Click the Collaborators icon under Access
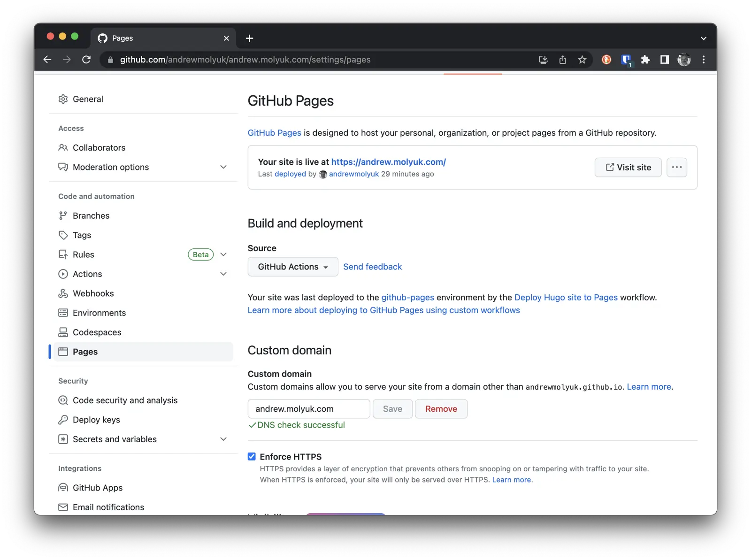The image size is (751, 560). coord(63,147)
